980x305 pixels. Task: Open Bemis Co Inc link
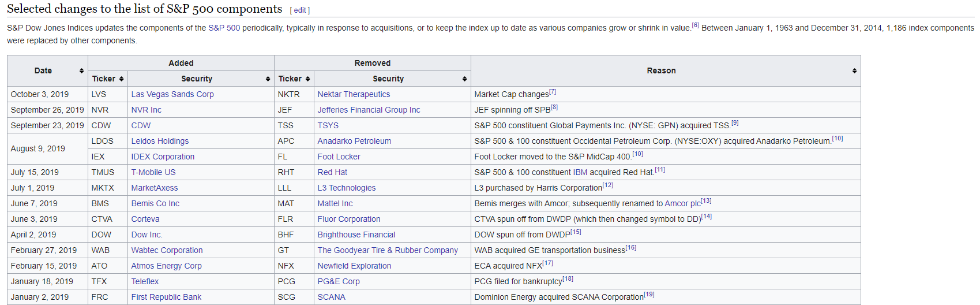pyautogui.click(x=155, y=203)
